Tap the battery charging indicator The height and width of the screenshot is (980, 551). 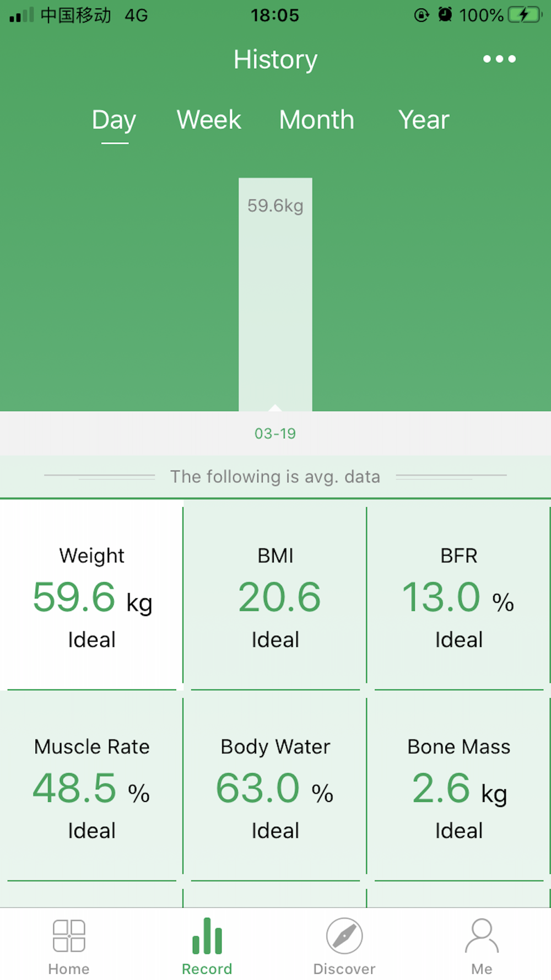point(525,15)
